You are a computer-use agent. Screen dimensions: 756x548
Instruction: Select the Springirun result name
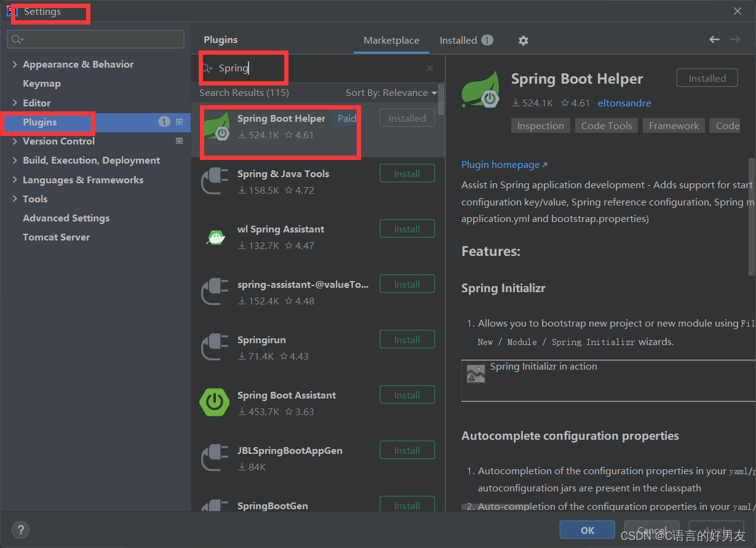tap(261, 340)
